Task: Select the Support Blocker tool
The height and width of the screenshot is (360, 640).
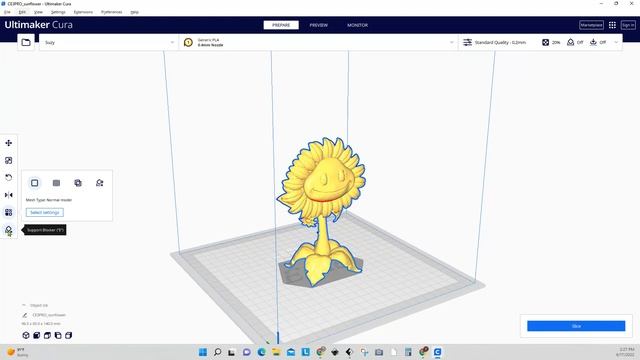Action: pos(9,230)
